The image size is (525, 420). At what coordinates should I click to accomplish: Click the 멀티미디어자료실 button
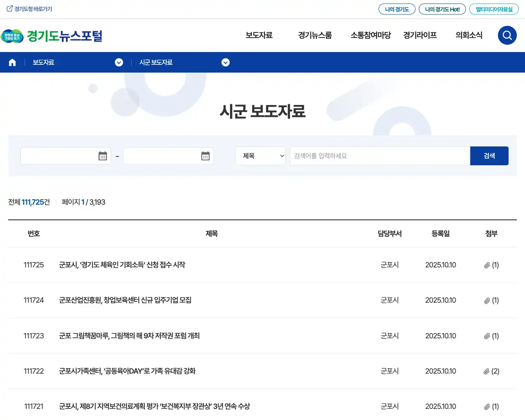click(x=494, y=9)
